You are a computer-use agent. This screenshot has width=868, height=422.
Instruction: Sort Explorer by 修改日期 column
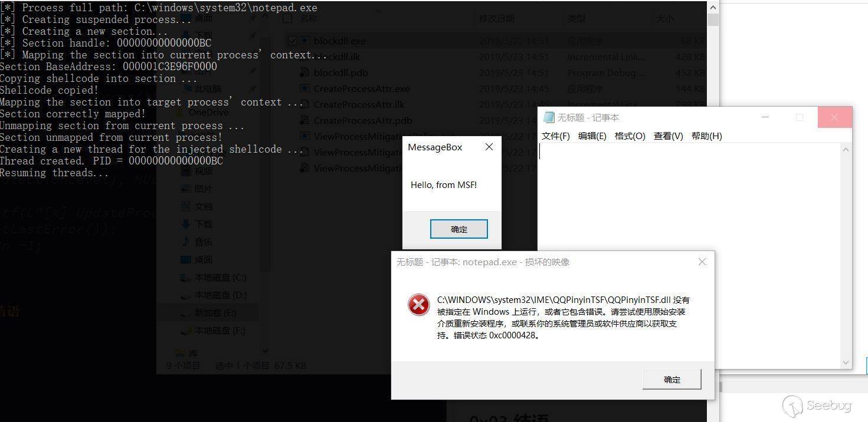496,19
